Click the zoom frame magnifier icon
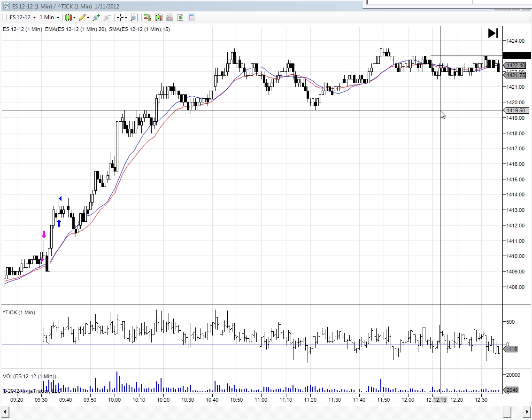Screen dimensions: 532x420 tap(134, 17)
